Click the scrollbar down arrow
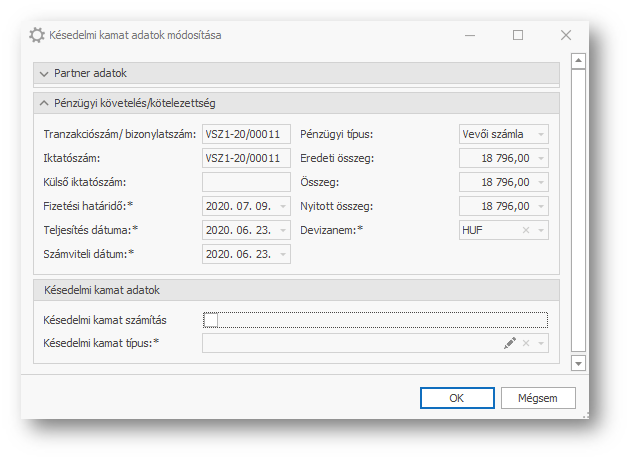The height and width of the screenshot is (461, 631). point(577,363)
